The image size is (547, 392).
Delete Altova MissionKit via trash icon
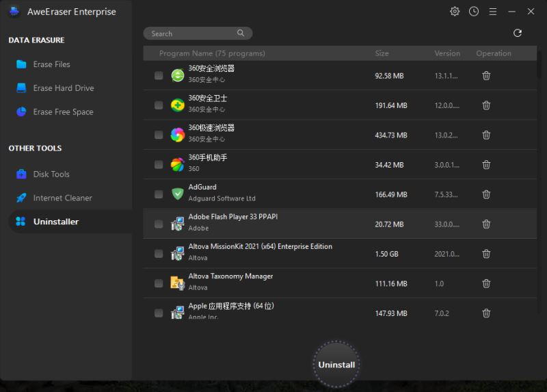pos(486,253)
